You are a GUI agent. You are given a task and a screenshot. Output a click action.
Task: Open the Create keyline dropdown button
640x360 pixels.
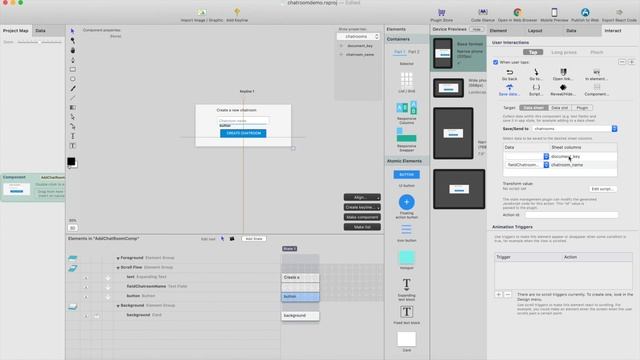click(x=362, y=207)
